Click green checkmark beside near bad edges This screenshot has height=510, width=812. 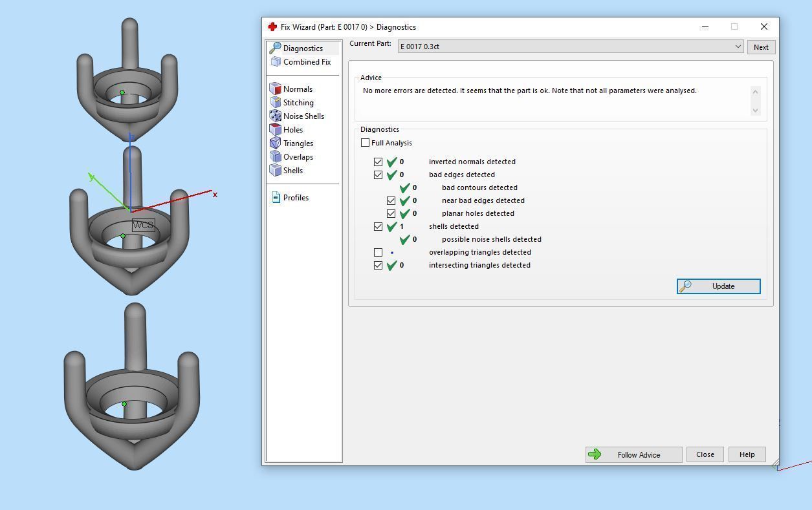(404, 200)
